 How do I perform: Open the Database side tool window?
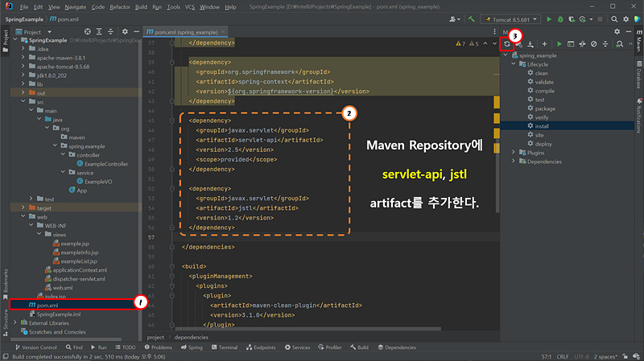(x=639, y=75)
